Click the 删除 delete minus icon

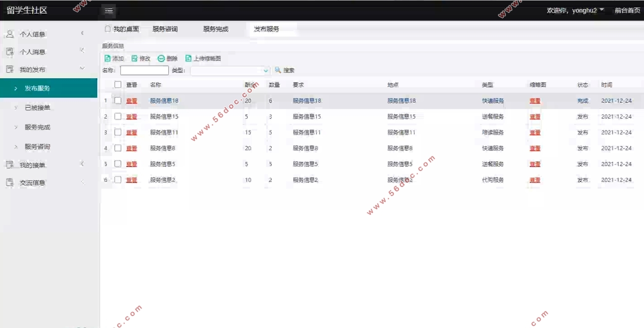[x=161, y=58]
